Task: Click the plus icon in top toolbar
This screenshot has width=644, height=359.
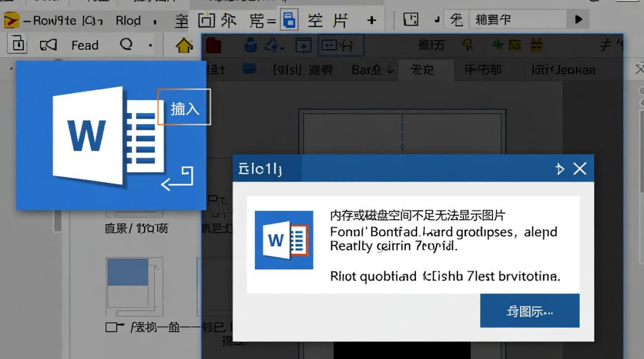Action: pos(371,20)
